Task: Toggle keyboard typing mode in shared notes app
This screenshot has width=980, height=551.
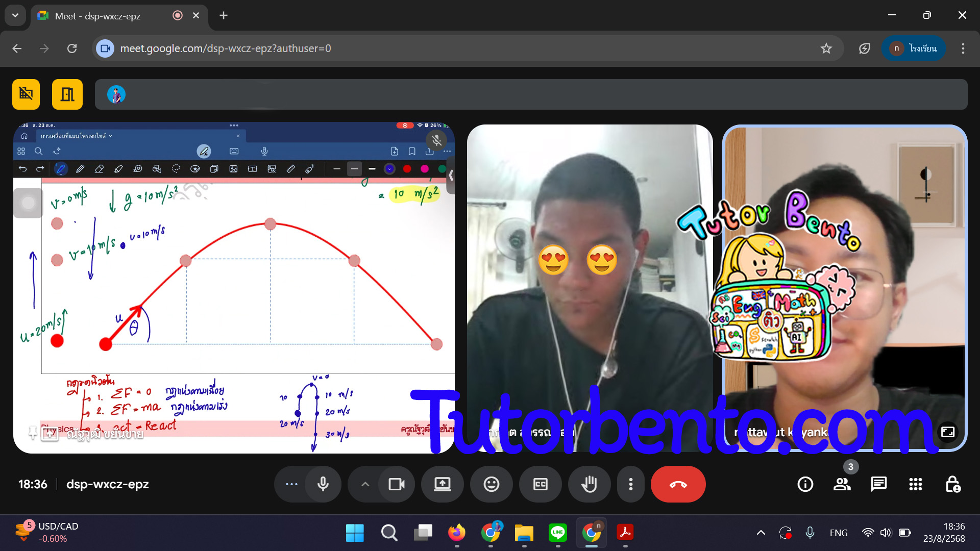Action: coord(234,151)
